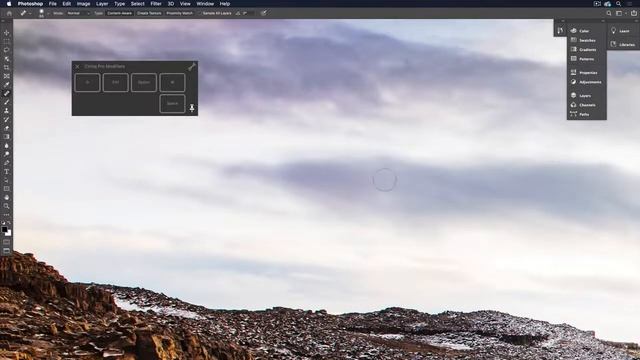This screenshot has height=360, width=640.
Task: Toggle pressure-for-size button in options bar
Action: 264,13
